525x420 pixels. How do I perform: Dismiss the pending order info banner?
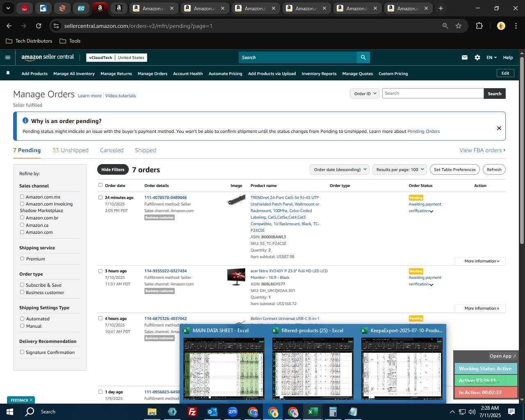click(x=499, y=128)
